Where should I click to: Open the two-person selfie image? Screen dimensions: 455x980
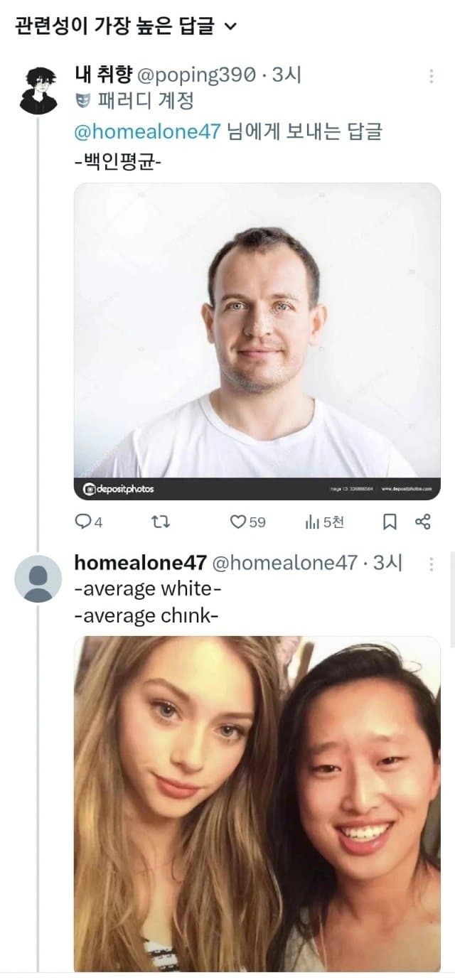pos(257,803)
